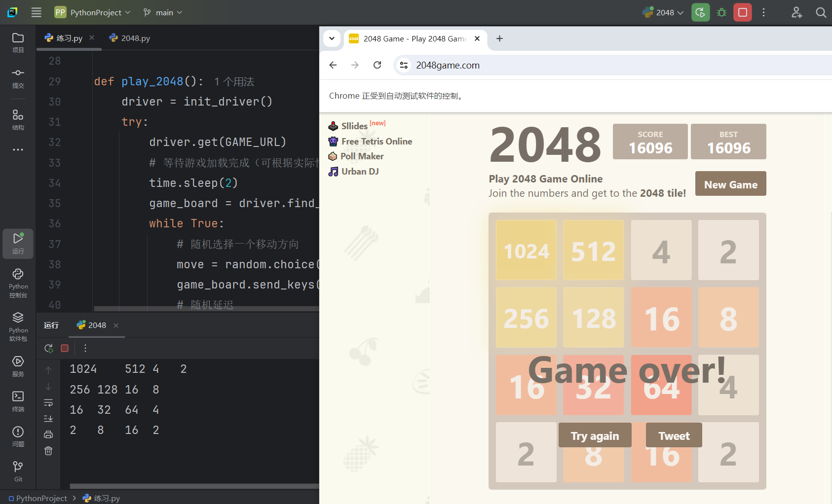Click the 1 个用法 usages hint
The image size is (832, 504).
234,82
